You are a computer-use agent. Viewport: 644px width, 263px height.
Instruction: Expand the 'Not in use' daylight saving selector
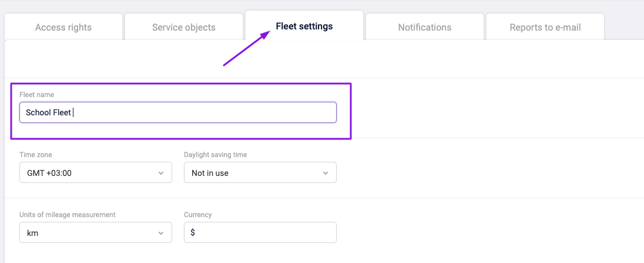(253, 173)
